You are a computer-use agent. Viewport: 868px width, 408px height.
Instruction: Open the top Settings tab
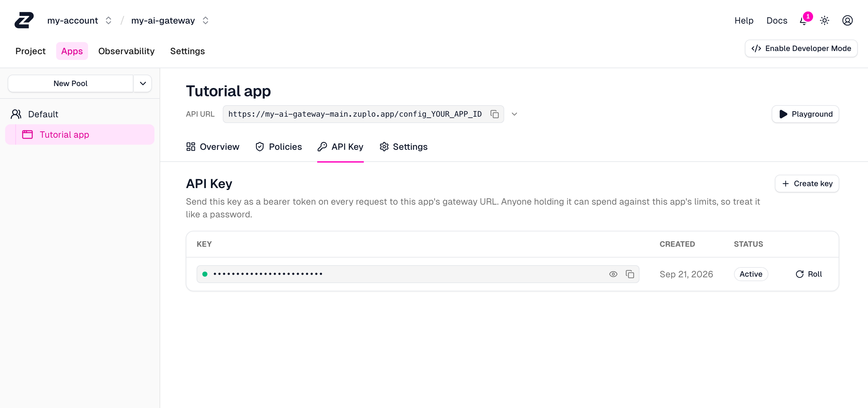click(x=187, y=51)
